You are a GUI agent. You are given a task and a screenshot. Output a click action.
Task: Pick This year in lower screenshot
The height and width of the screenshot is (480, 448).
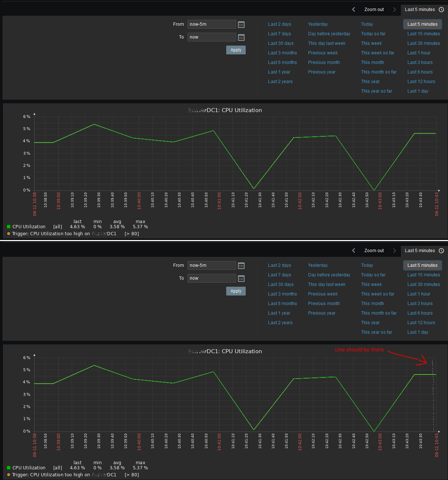[370, 323]
